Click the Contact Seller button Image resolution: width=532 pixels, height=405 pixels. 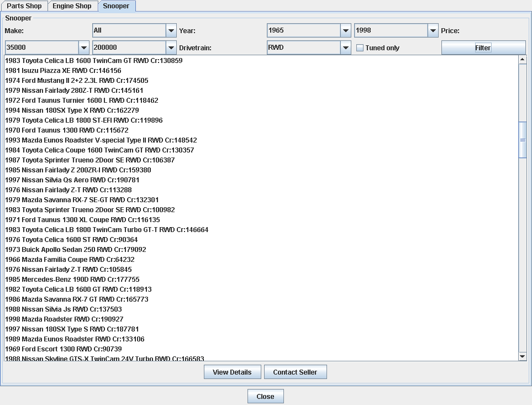click(295, 372)
